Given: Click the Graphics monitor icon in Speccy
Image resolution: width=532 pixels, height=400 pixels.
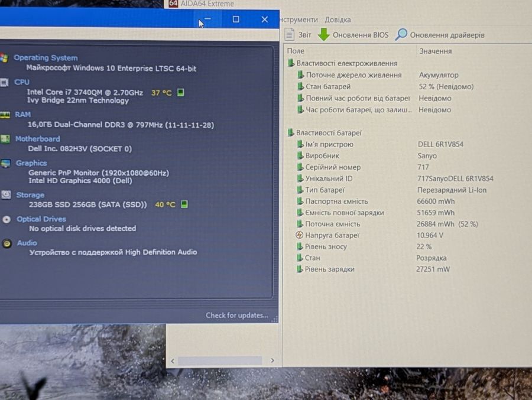Looking at the screenshot, I should [x=6, y=164].
